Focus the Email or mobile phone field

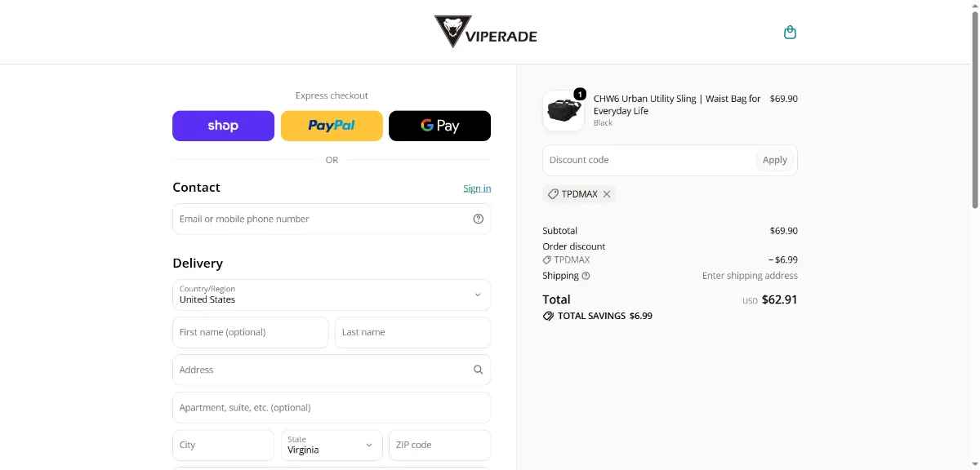(x=332, y=219)
